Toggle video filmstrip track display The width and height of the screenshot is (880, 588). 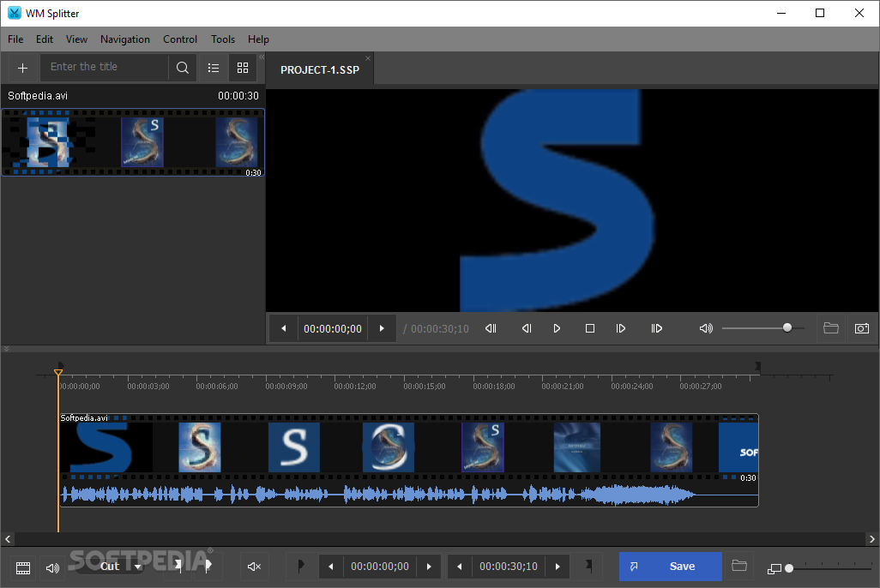point(23,567)
